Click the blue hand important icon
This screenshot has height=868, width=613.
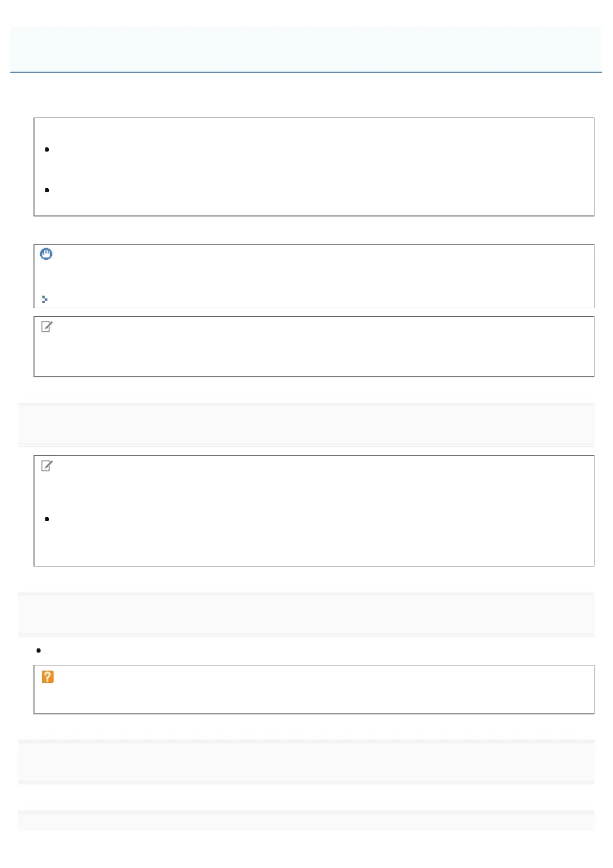(46, 254)
